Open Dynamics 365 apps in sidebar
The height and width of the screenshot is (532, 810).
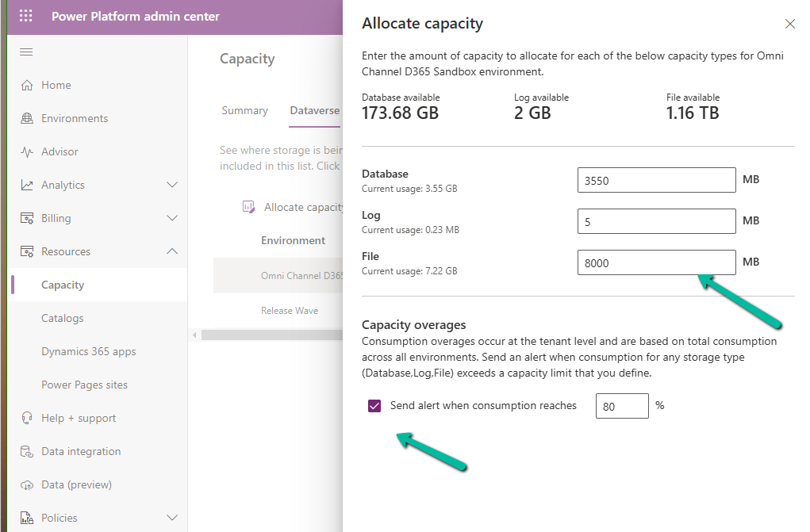(x=88, y=352)
